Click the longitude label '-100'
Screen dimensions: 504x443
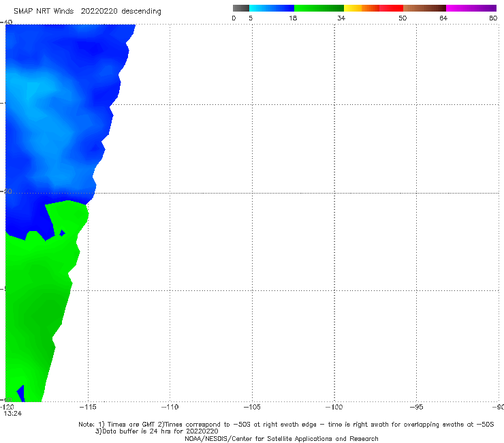point(334,407)
